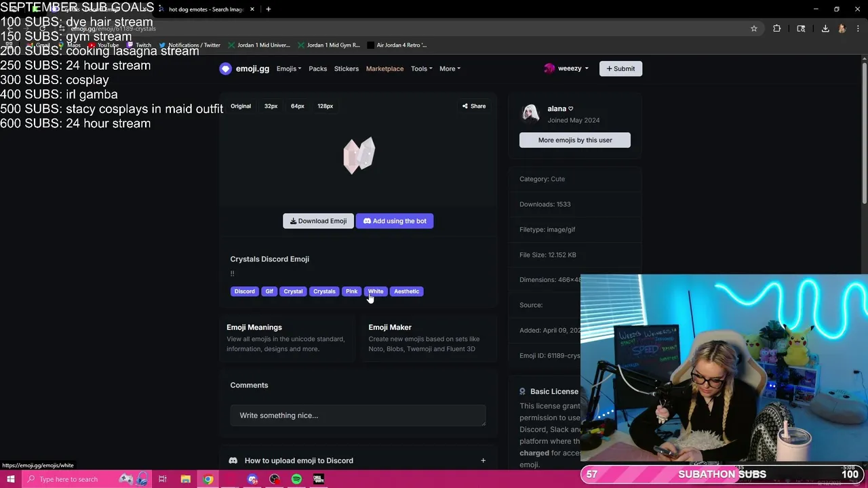
Task: Click the share arrow icon
Action: point(465,106)
